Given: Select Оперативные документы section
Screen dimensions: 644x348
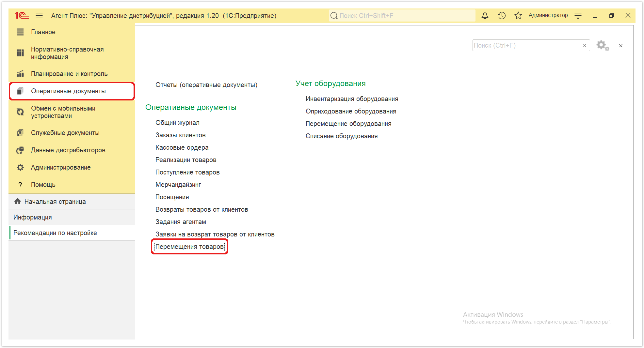Looking at the screenshot, I should pyautogui.click(x=72, y=91).
